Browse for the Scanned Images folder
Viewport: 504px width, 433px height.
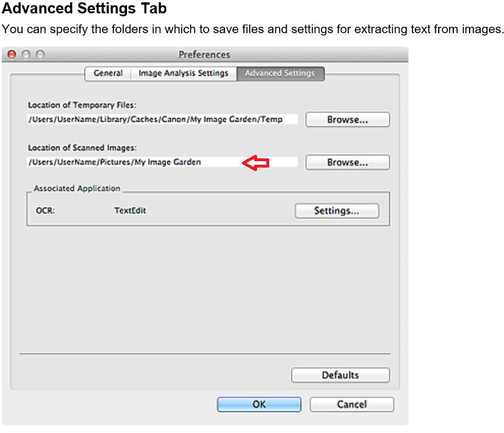pos(347,162)
